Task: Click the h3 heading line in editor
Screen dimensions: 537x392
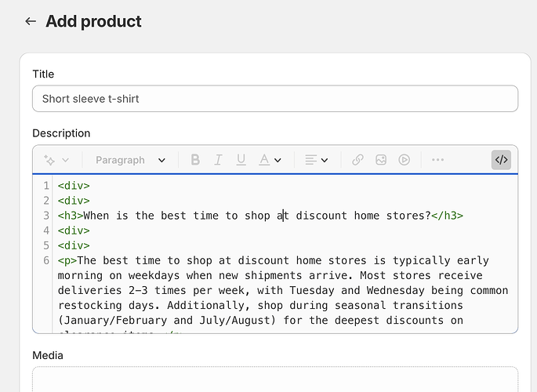Action: tap(259, 216)
